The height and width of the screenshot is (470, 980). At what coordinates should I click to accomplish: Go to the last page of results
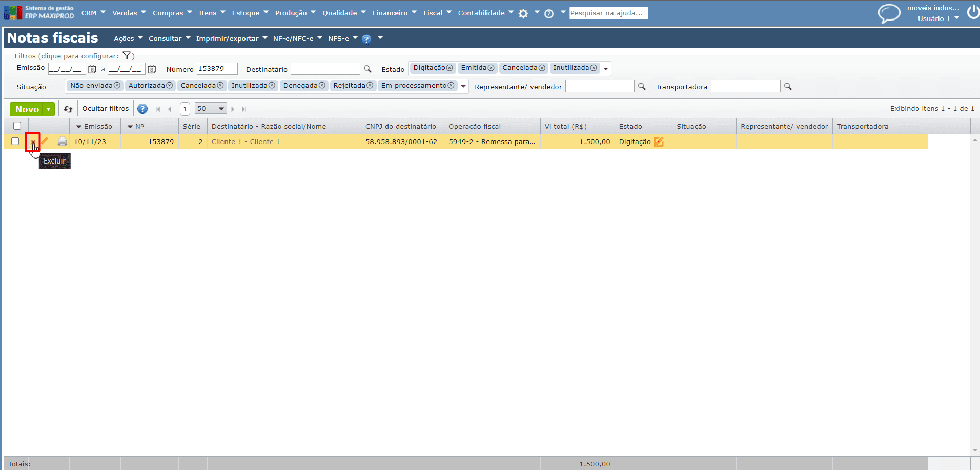click(x=244, y=109)
